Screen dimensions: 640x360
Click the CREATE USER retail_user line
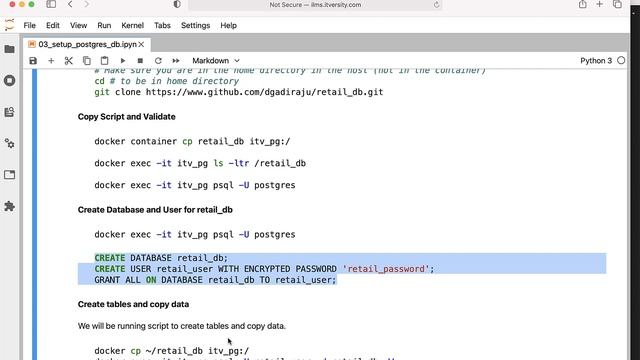tap(264, 269)
